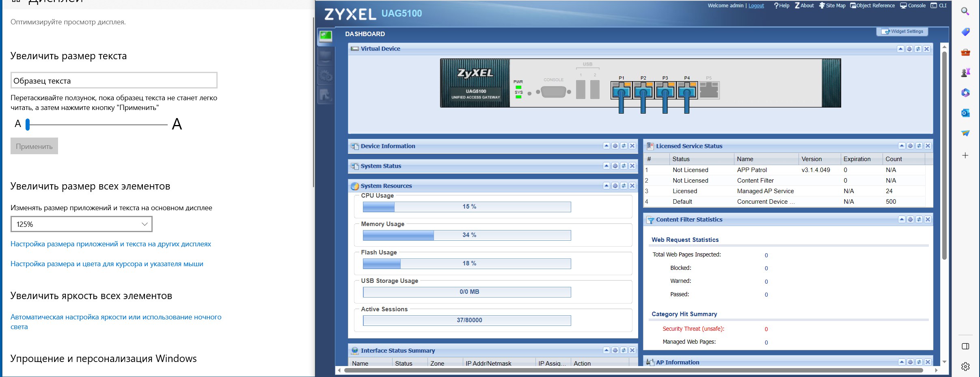Click the dashboard horizontal scrollbar
This screenshot has width=980, height=377.
point(633,370)
